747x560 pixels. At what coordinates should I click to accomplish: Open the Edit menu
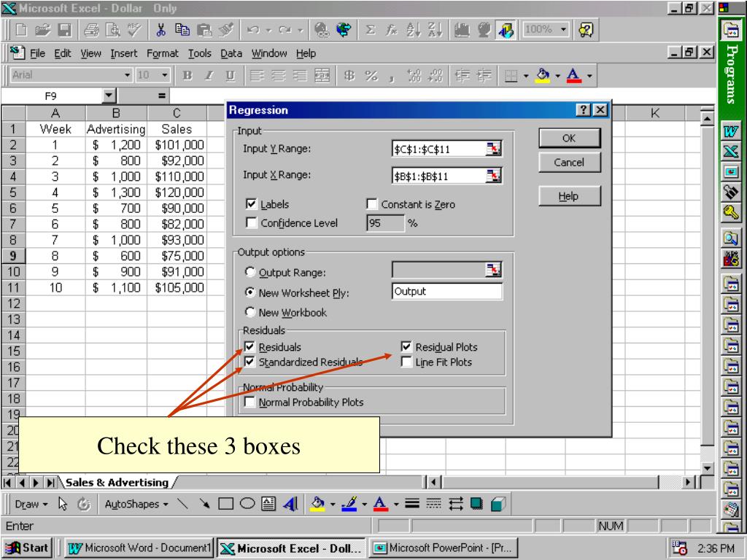63,53
